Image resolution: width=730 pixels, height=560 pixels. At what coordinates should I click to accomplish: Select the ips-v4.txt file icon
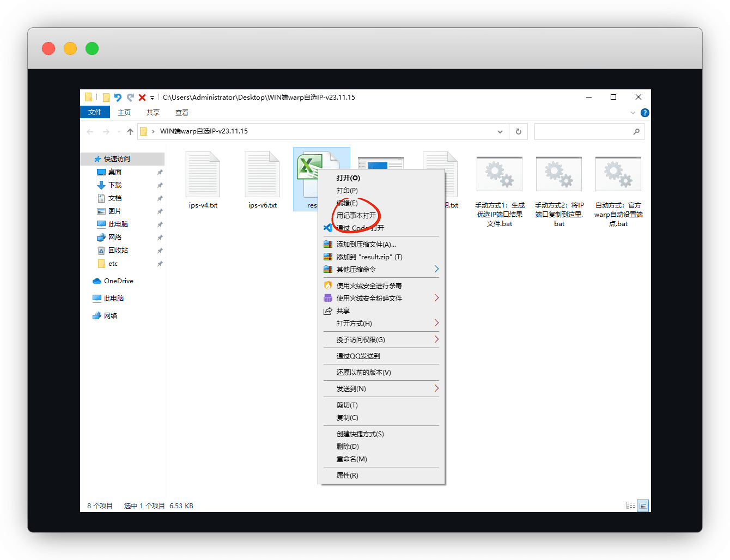point(203,175)
